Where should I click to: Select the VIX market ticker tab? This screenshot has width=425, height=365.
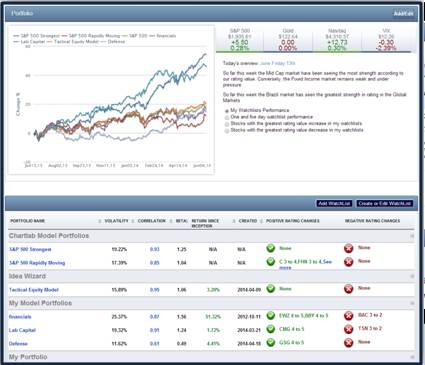pyautogui.click(x=386, y=40)
